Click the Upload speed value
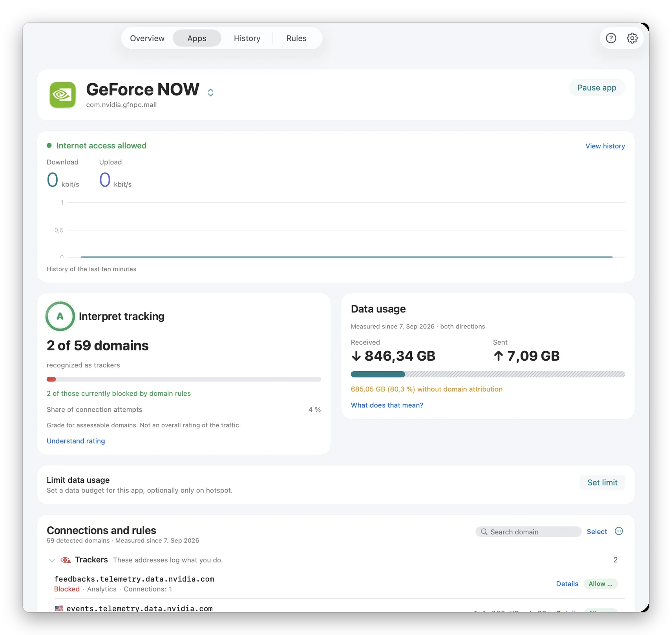The width and height of the screenshot is (672, 635). tap(115, 180)
